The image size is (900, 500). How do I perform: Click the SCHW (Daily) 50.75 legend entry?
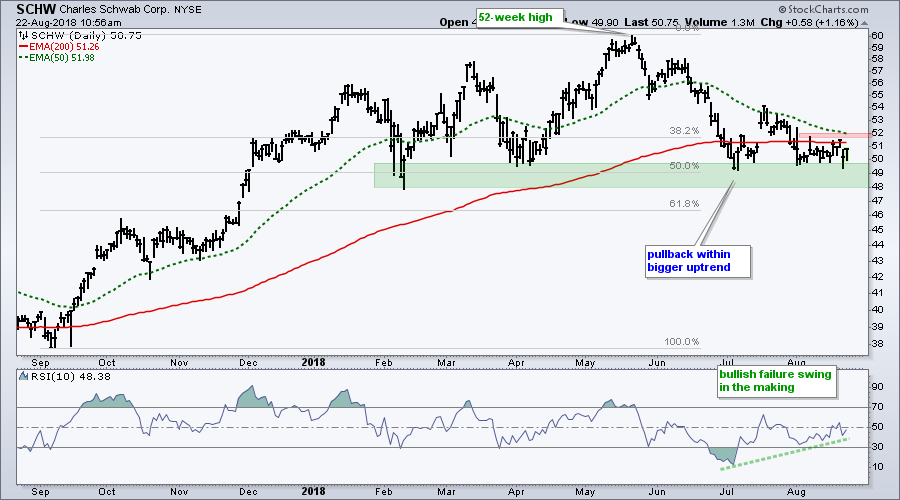click(x=86, y=36)
